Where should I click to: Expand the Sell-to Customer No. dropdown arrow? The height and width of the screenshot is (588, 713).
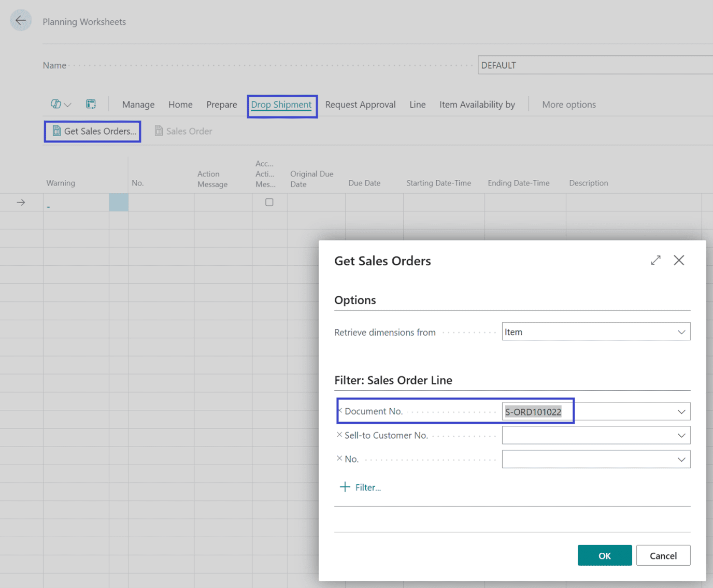click(681, 436)
